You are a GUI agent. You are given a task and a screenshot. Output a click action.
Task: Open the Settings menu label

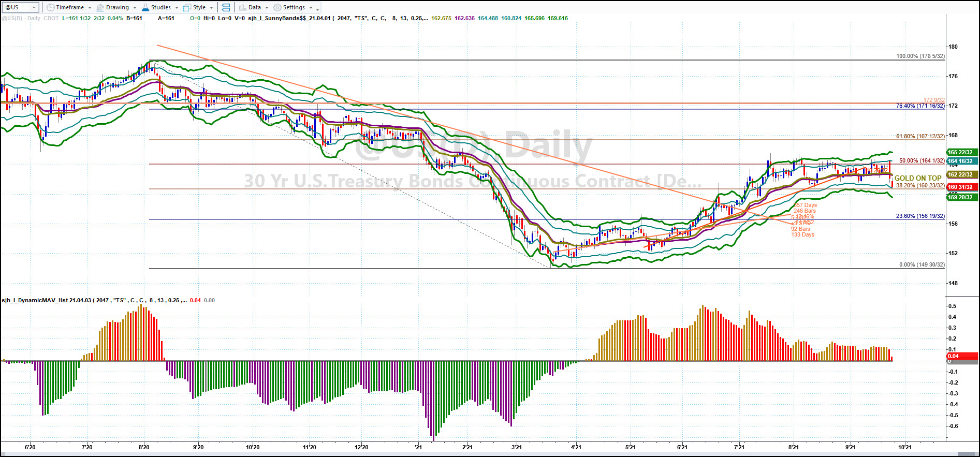click(294, 7)
